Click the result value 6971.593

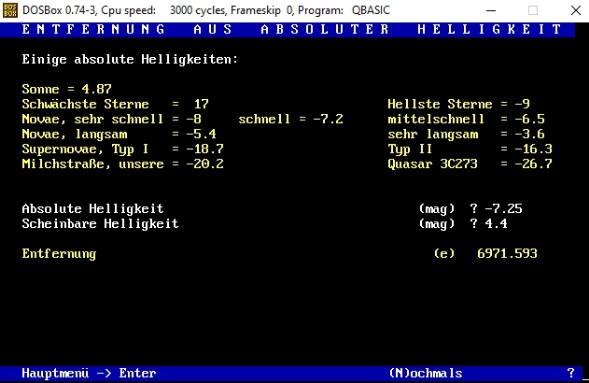[507, 253]
